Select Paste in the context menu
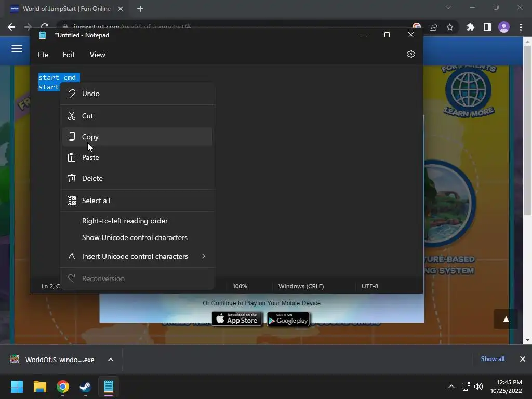 pyautogui.click(x=137, y=157)
